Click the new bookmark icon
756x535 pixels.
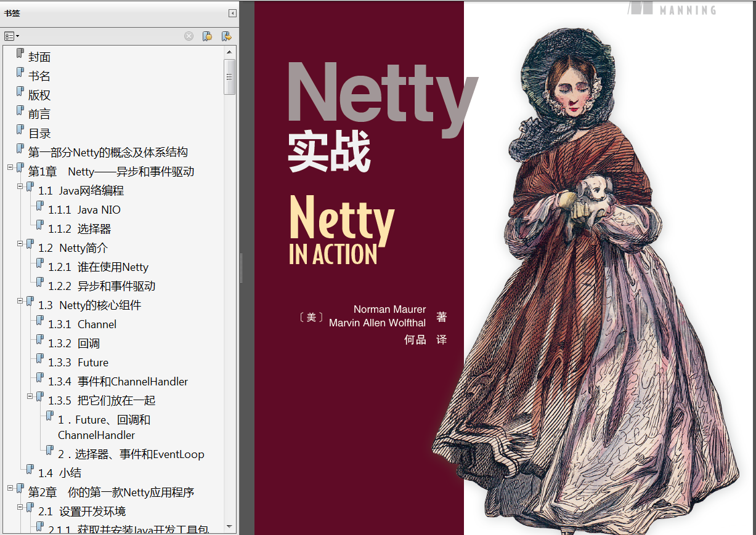pyautogui.click(x=208, y=36)
